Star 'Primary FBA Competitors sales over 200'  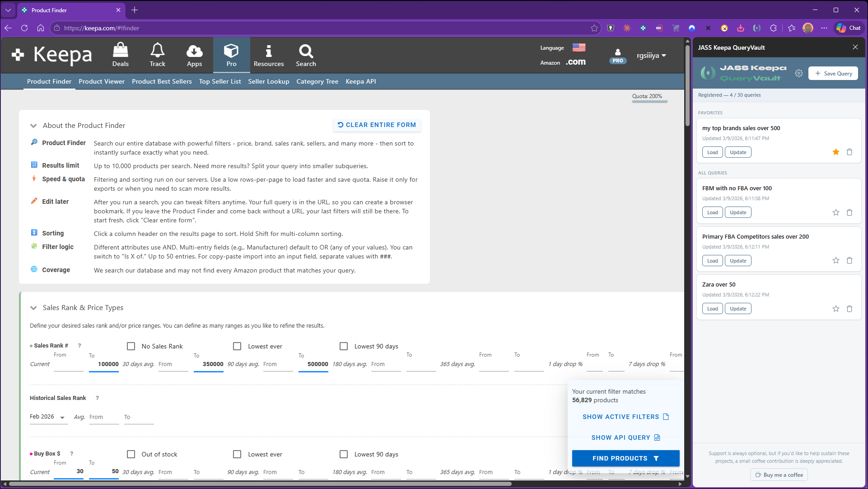835,260
